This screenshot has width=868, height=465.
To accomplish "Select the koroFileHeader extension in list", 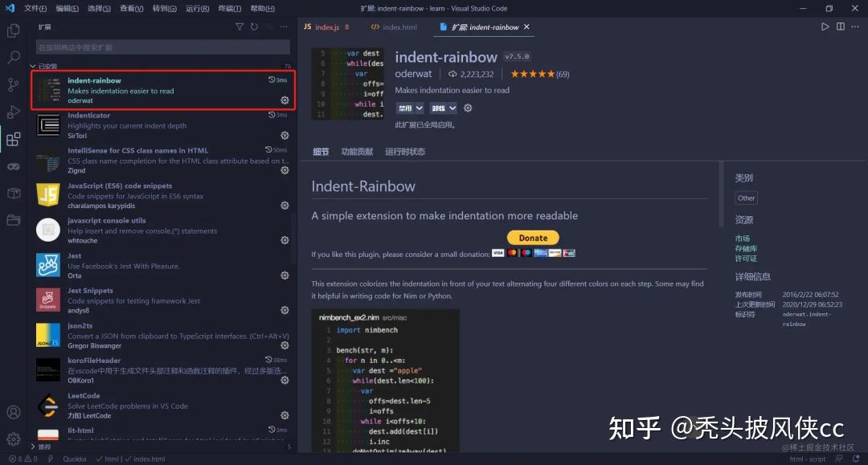I will point(162,370).
